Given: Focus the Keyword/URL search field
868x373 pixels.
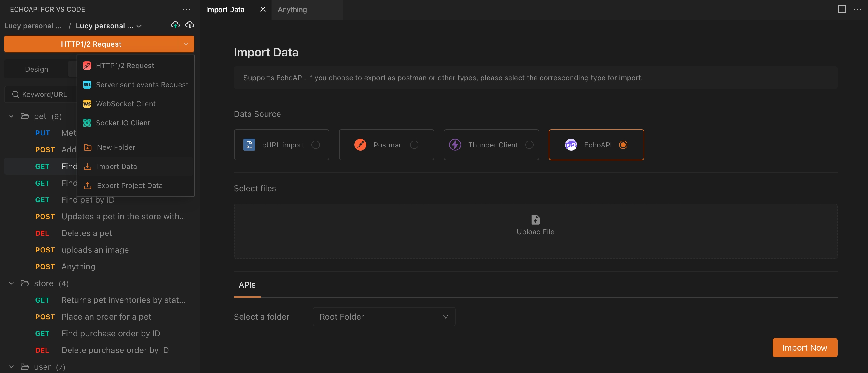Looking at the screenshot, I should [44, 94].
